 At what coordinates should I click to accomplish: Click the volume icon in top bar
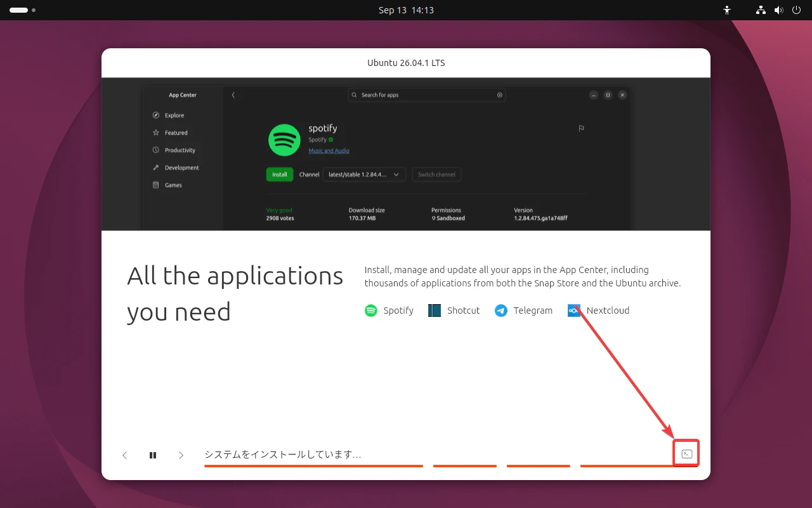(x=779, y=10)
